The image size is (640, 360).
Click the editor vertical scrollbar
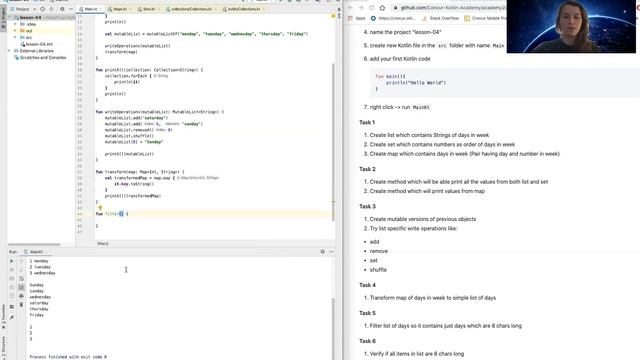point(333,143)
